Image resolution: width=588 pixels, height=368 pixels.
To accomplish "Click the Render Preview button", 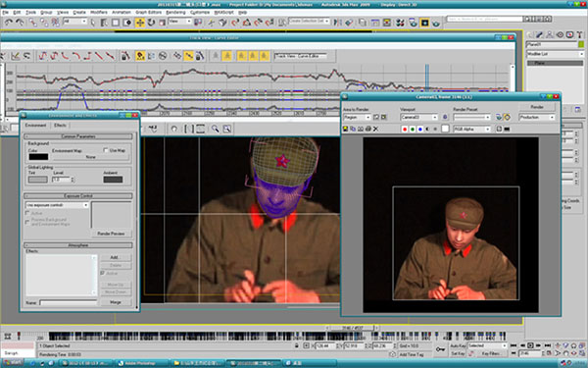I will point(111,234).
